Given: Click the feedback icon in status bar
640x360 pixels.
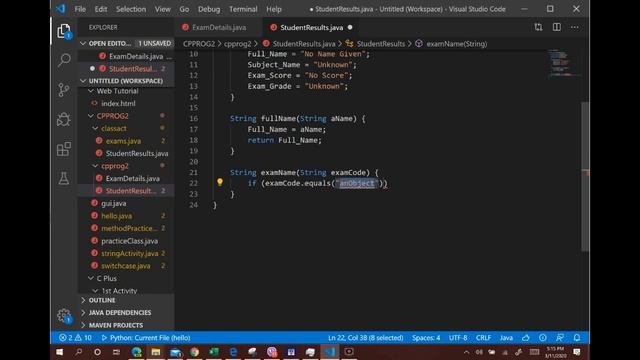Looking at the screenshot, I should (x=560, y=338).
